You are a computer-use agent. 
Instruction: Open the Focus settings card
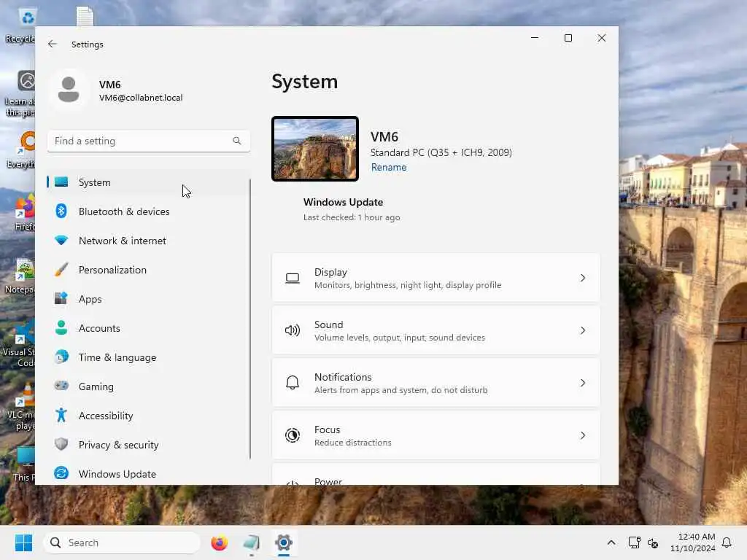tap(436, 435)
